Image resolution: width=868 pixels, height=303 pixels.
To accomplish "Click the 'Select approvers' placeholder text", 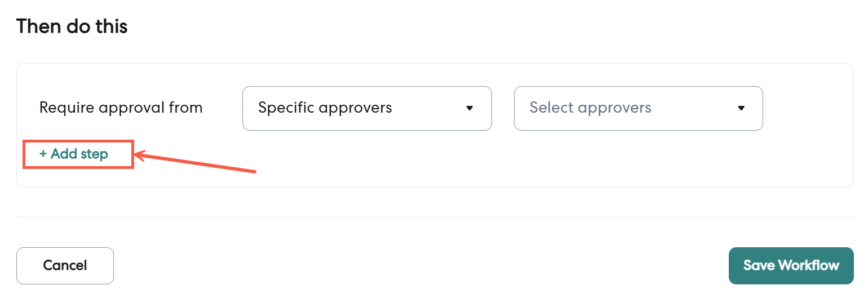I will click(x=590, y=108).
